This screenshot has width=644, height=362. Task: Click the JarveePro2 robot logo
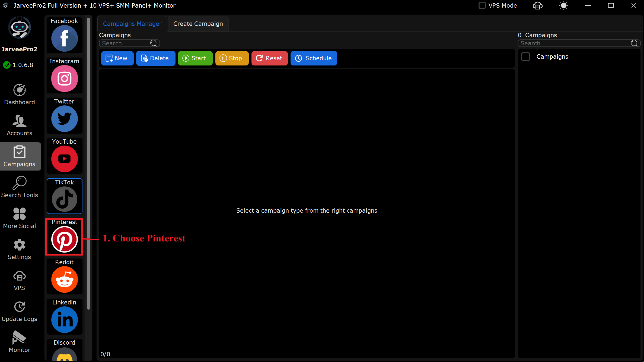20,27
